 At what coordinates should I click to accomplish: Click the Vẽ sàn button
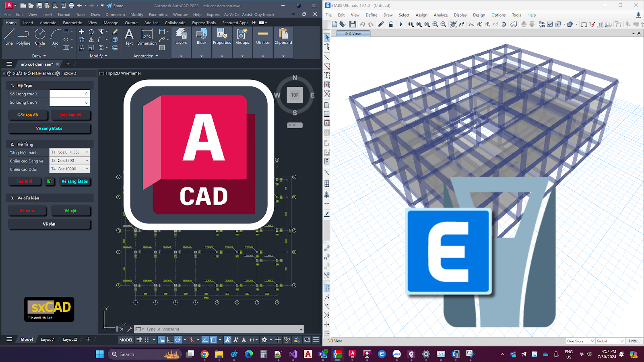[49, 224]
